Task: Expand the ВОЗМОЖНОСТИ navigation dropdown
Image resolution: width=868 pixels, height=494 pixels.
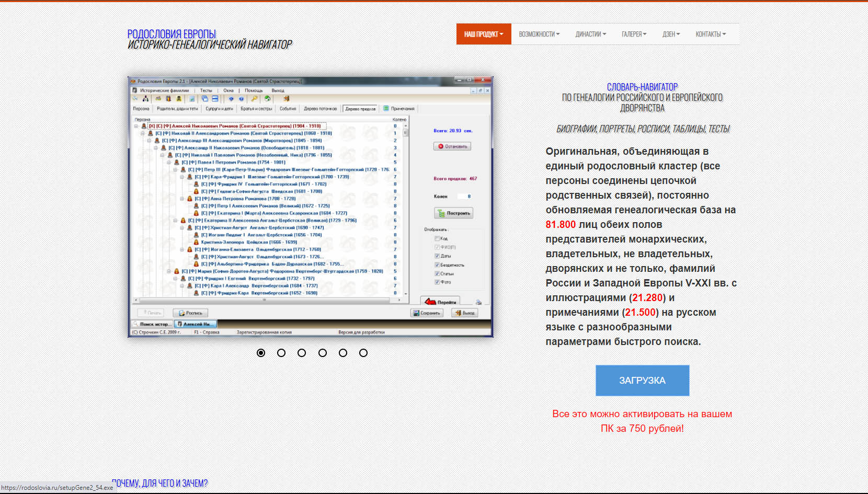Action: click(x=539, y=34)
